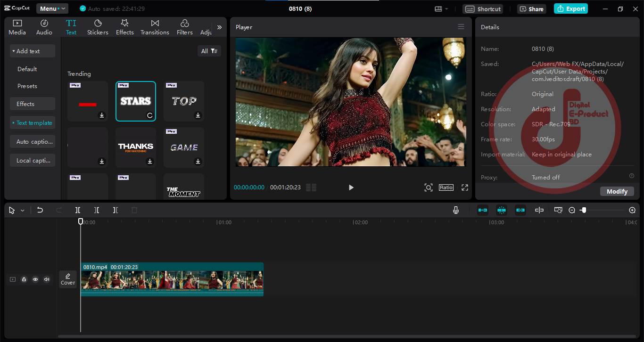
Task: Download the TOP text template
Action: (x=198, y=115)
